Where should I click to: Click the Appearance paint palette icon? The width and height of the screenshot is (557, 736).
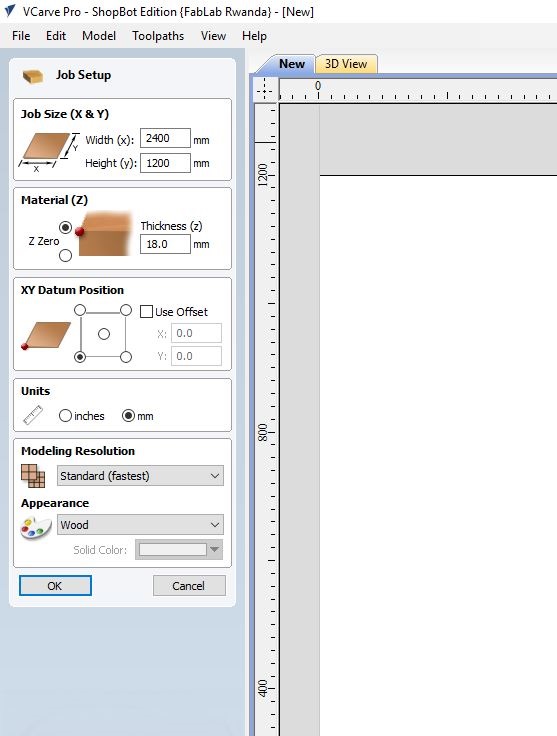pyautogui.click(x=36, y=528)
